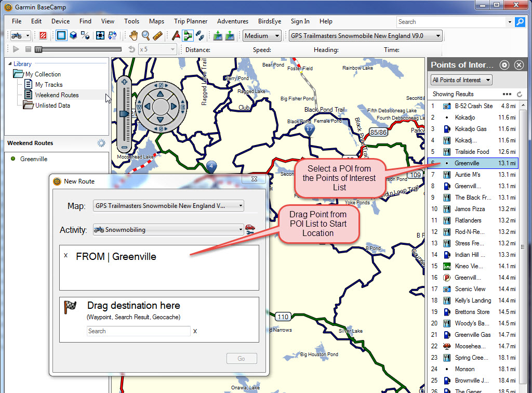Click the map zoom-out minus button

point(124,147)
